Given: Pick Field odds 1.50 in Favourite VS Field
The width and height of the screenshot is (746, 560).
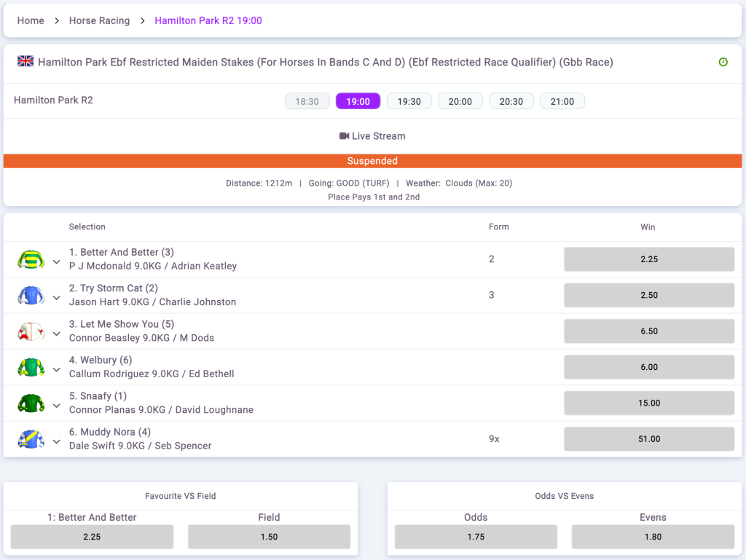Looking at the screenshot, I should click(269, 537).
